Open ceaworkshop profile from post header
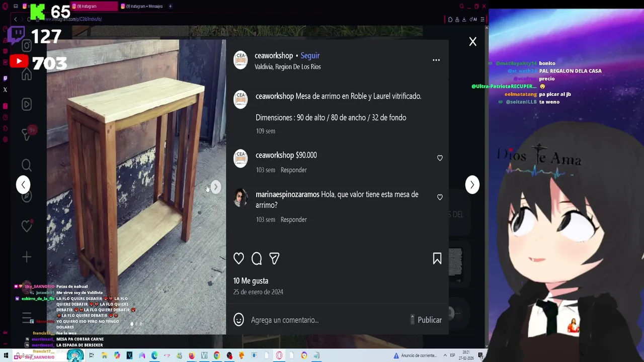 click(274, 55)
